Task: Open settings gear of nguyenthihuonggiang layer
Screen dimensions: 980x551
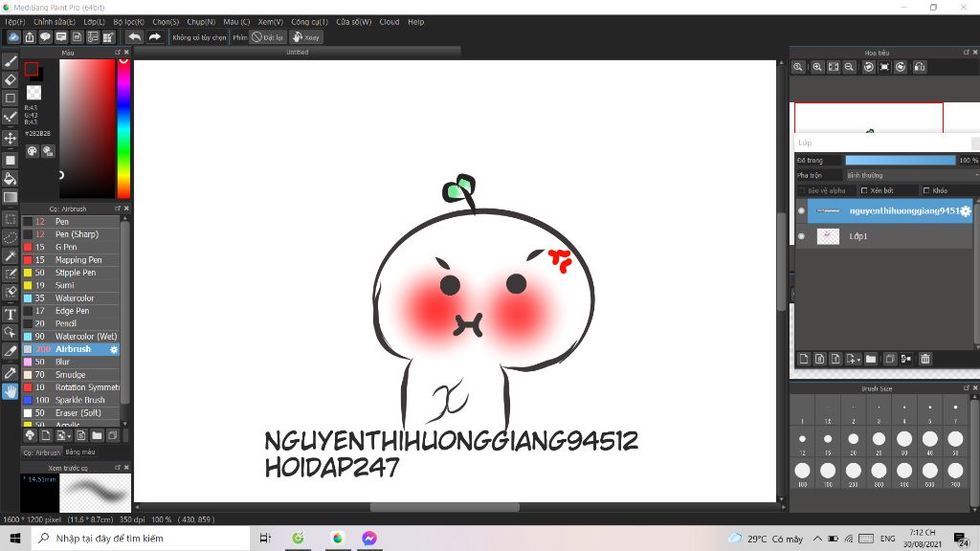Action: pos(966,211)
